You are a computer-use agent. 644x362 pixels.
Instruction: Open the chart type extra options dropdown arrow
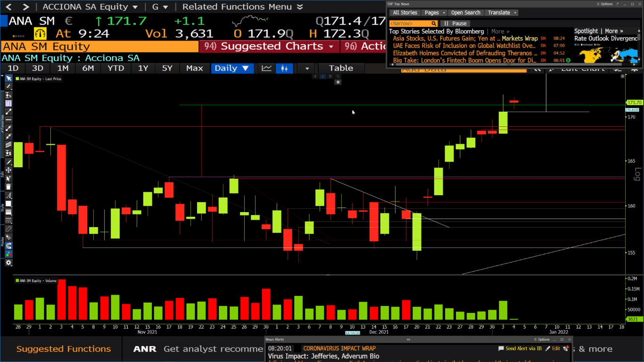coord(307,68)
